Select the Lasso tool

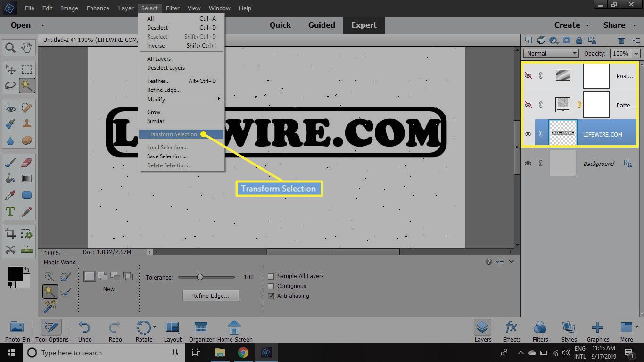(x=10, y=86)
